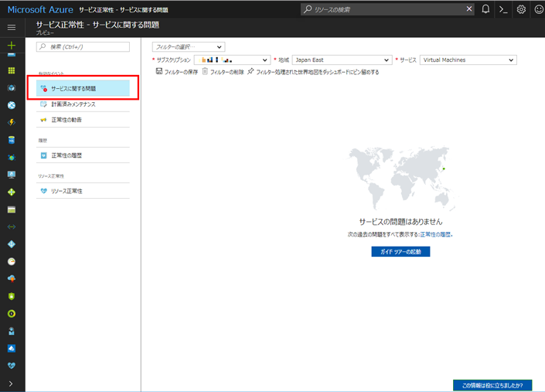Screen dimensions: 545x392
Task: Select サービスに関する問題 menu item
Action: point(83,88)
